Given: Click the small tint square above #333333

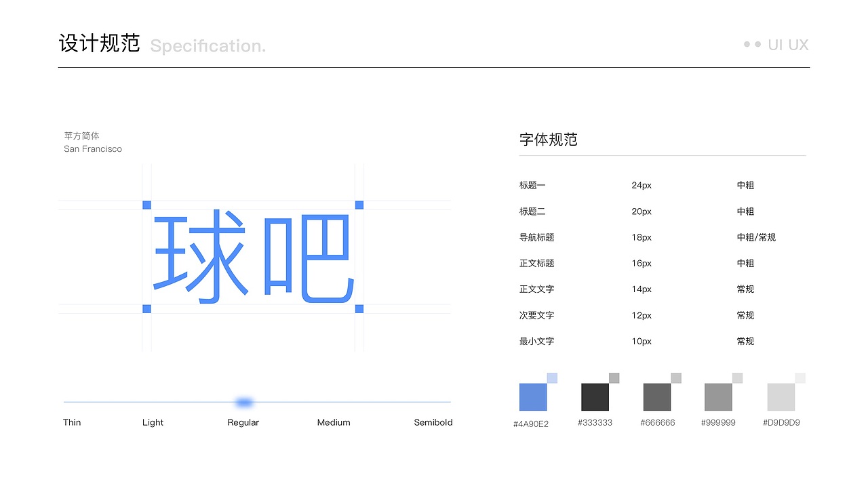Looking at the screenshot, I should coord(614,378).
